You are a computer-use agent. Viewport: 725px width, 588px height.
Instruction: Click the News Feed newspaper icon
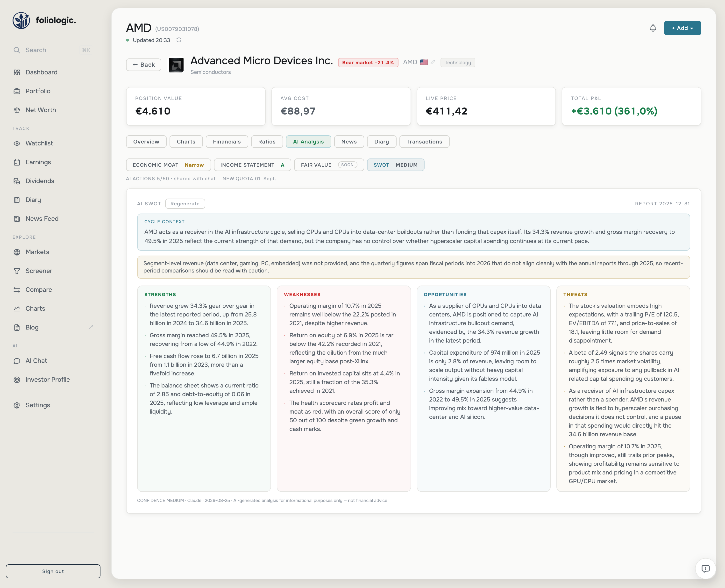pos(17,219)
